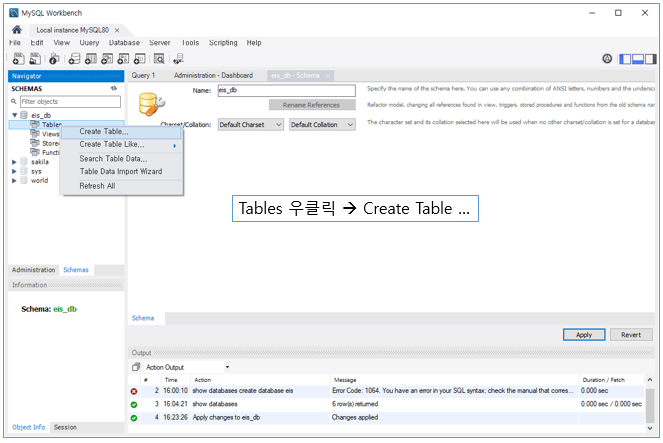Toggle the left sidebar panel visibility
The width and height of the screenshot is (663, 443).
click(625, 59)
